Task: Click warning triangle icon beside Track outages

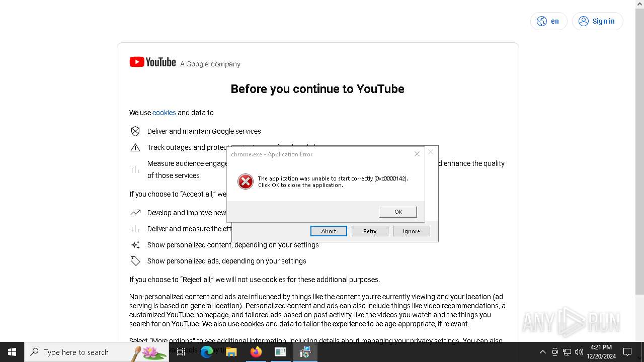Action: (x=135, y=147)
